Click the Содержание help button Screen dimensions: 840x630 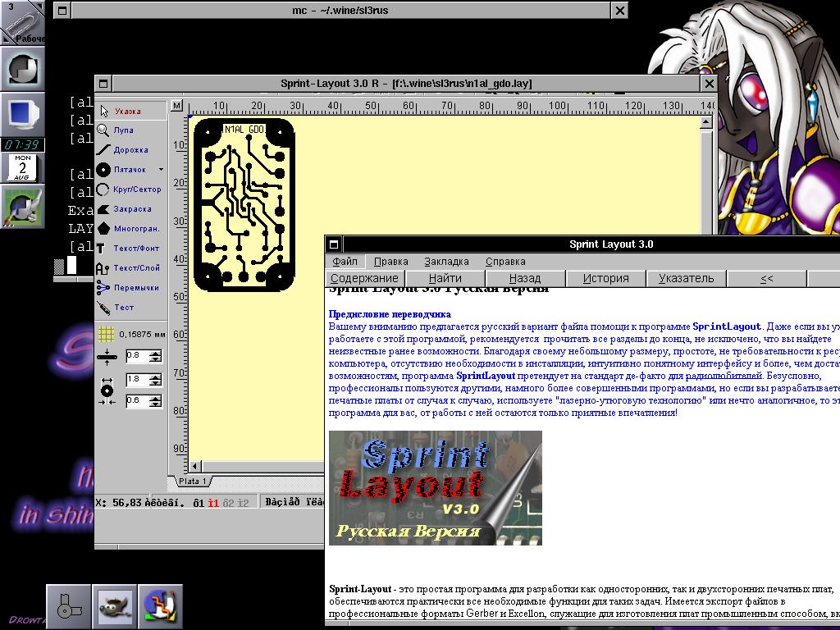coord(365,279)
